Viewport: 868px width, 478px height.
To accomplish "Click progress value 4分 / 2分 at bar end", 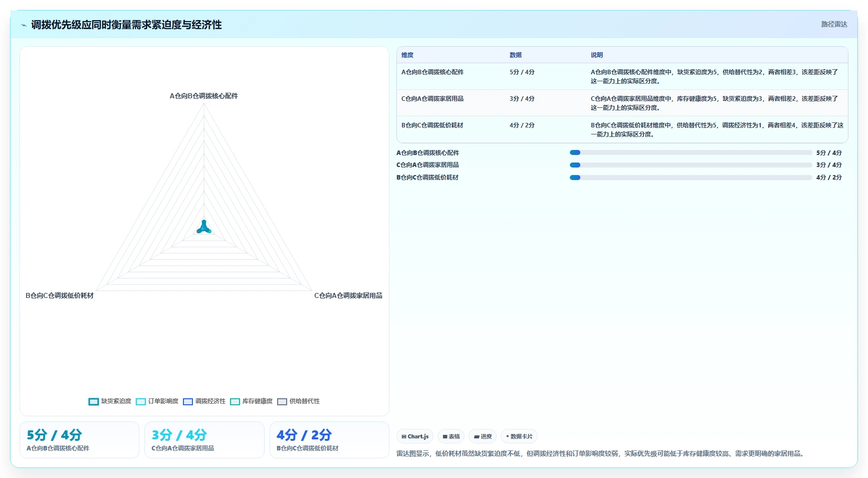I will (x=829, y=178).
